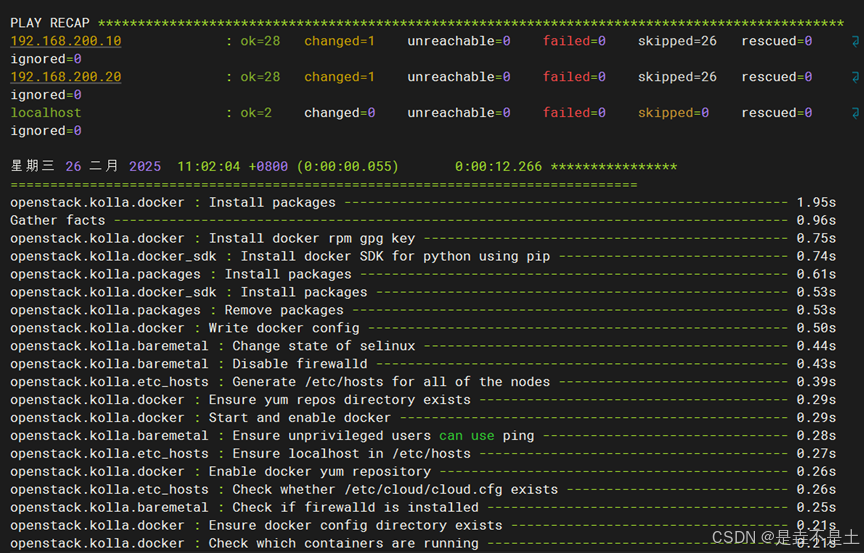Click Ensure yum repos directory exists line
The height and width of the screenshot is (553, 864).
click(423, 399)
